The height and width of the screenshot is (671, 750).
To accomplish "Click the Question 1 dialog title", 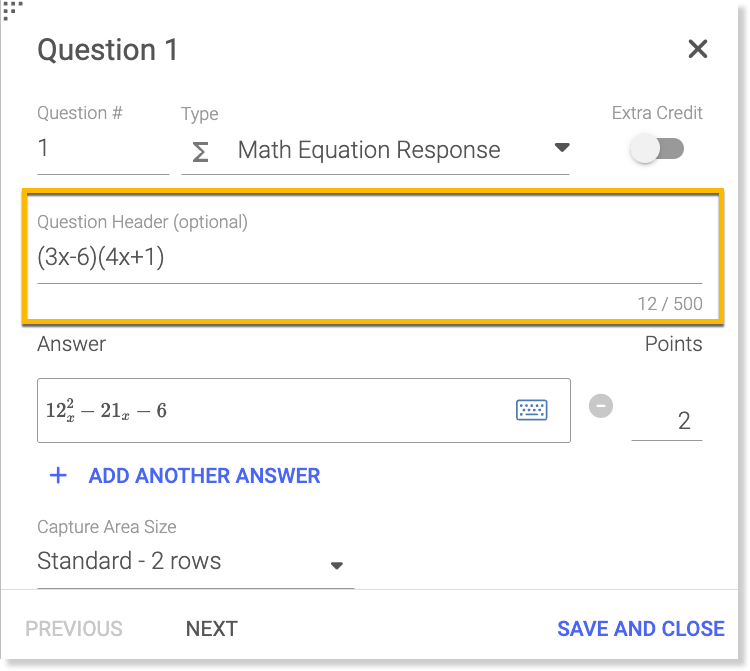I will point(108,50).
